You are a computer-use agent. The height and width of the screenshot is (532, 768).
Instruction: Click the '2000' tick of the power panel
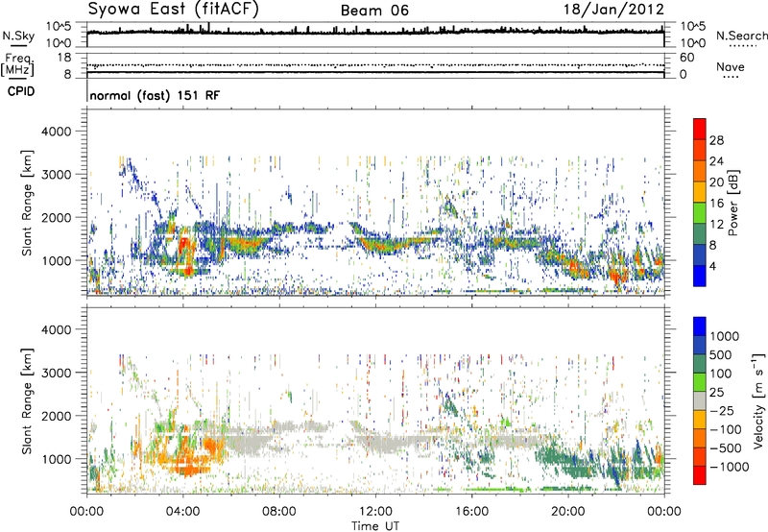[x=57, y=217]
